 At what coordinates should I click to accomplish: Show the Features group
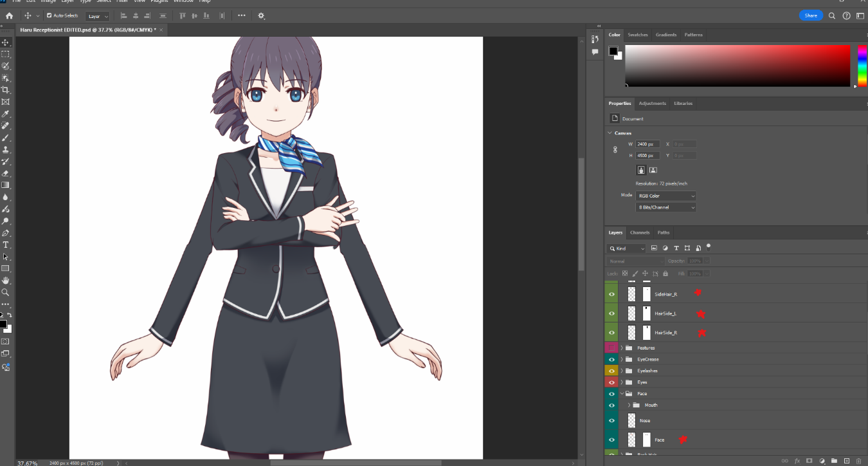[611, 348]
